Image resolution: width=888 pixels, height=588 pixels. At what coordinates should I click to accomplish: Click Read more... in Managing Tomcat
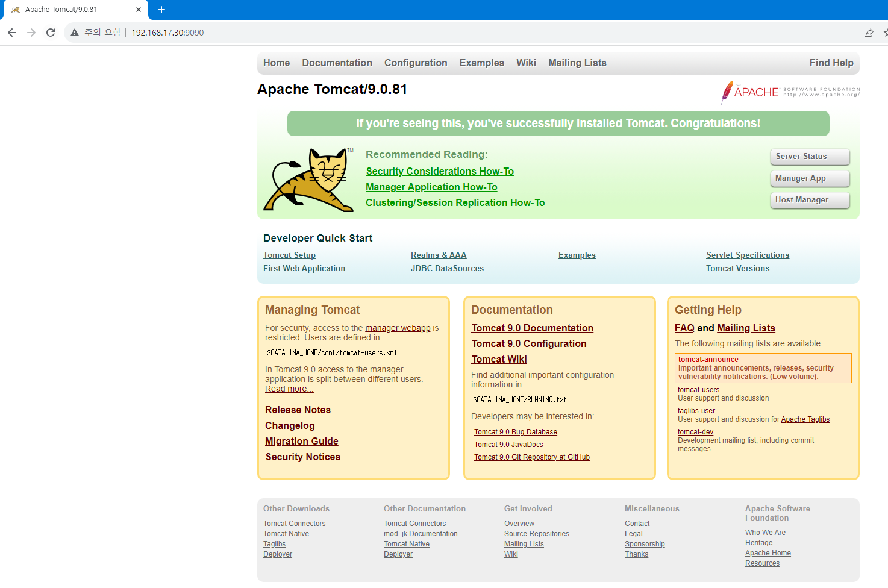(x=289, y=389)
